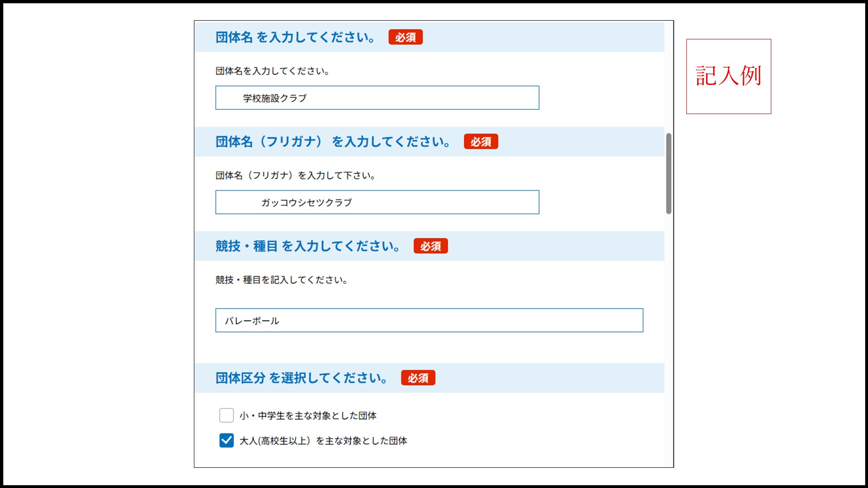Click the 必須 badge next to 団体区分
This screenshot has height=488, width=868.
(x=419, y=378)
